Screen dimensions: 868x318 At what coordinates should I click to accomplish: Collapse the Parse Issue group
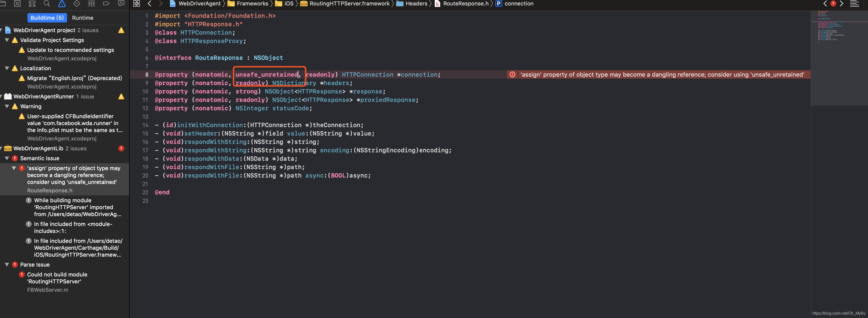7,264
